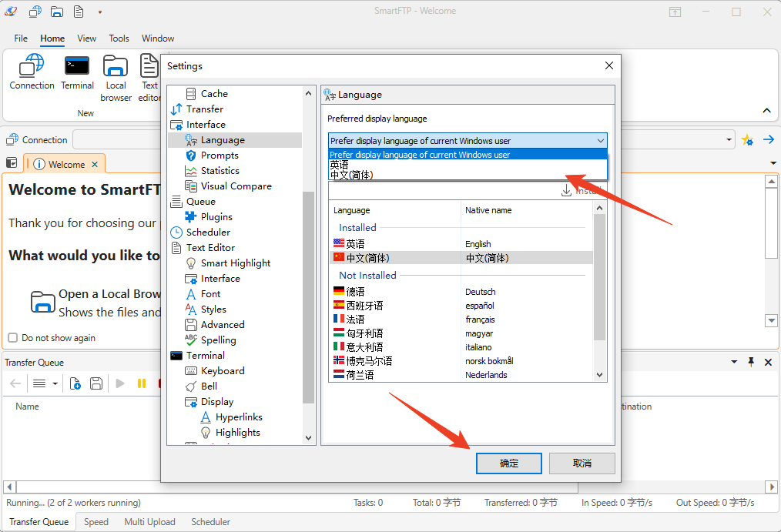The height and width of the screenshot is (532, 781).
Task: Close the Welcome tab
Action: [x=95, y=164]
